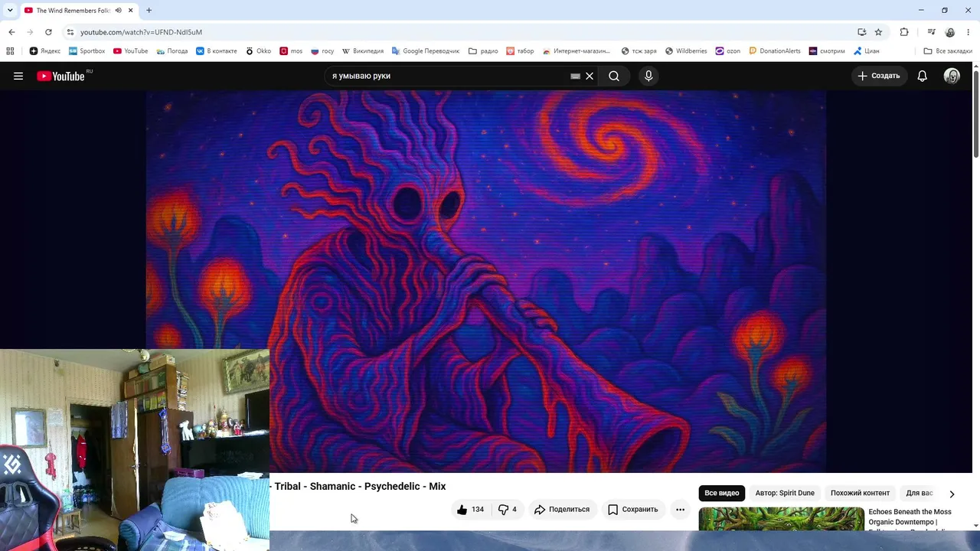The image size is (980, 551).
Task: Expand the Все закладки folder
Action: [948, 51]
